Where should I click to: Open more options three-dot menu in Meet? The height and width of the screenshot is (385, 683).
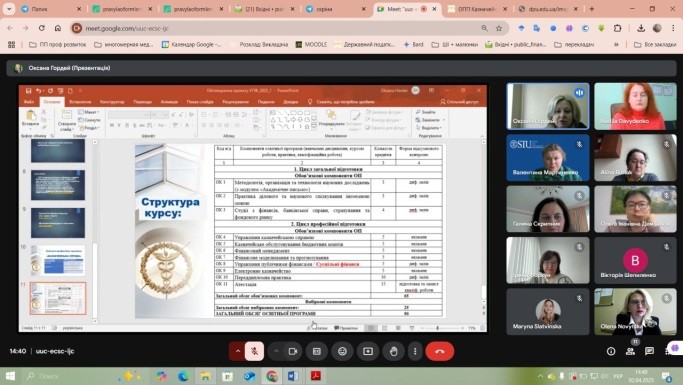point(415,351)
